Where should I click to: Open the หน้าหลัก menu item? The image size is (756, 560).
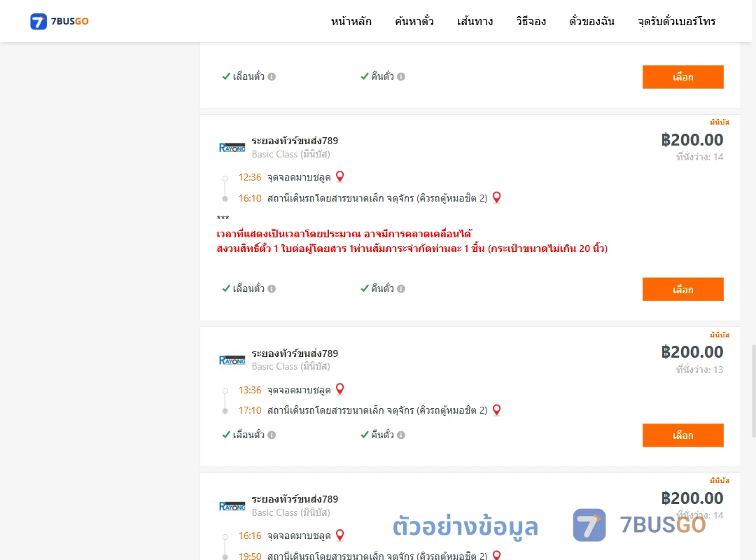click(351, 22)
